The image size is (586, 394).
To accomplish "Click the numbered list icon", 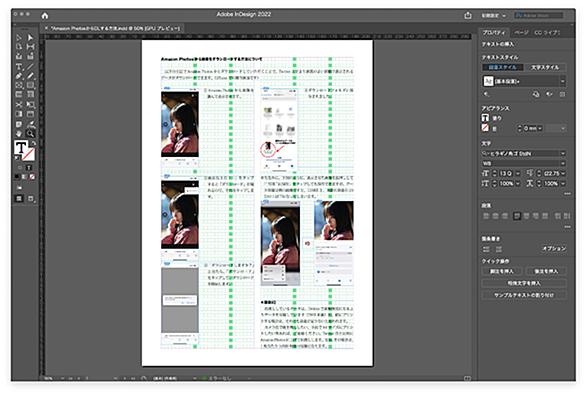I will [x=499, y=249].
